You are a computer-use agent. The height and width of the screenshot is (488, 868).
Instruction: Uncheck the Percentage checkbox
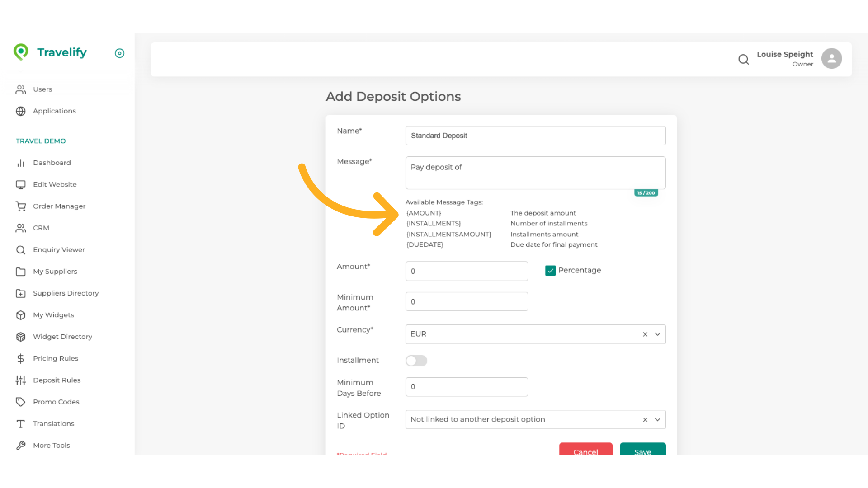[x=550, y=271]
